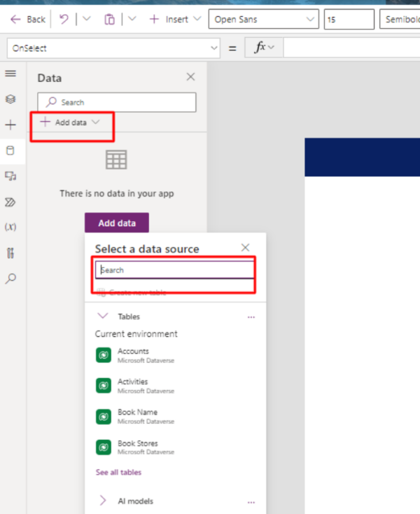This screenshot has height=514, width=420.
Task: Expand the AI models section
Action: point(103,501)
